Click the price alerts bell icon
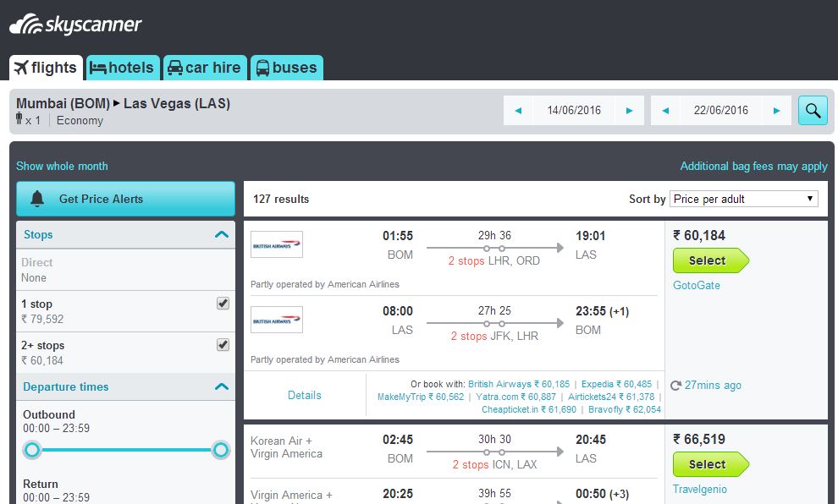Screen dimensions: 838x504 (37, 199)
